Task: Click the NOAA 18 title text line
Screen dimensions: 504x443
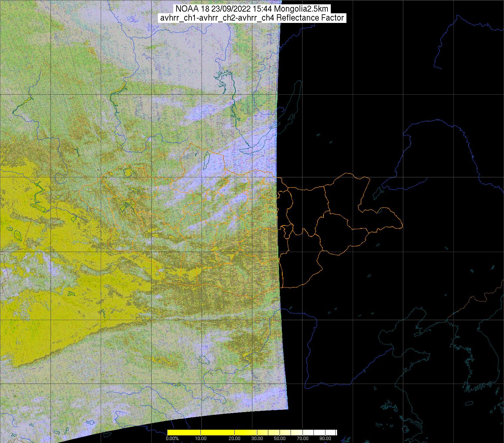Action: pyautogui.click(x=252, y=9)
